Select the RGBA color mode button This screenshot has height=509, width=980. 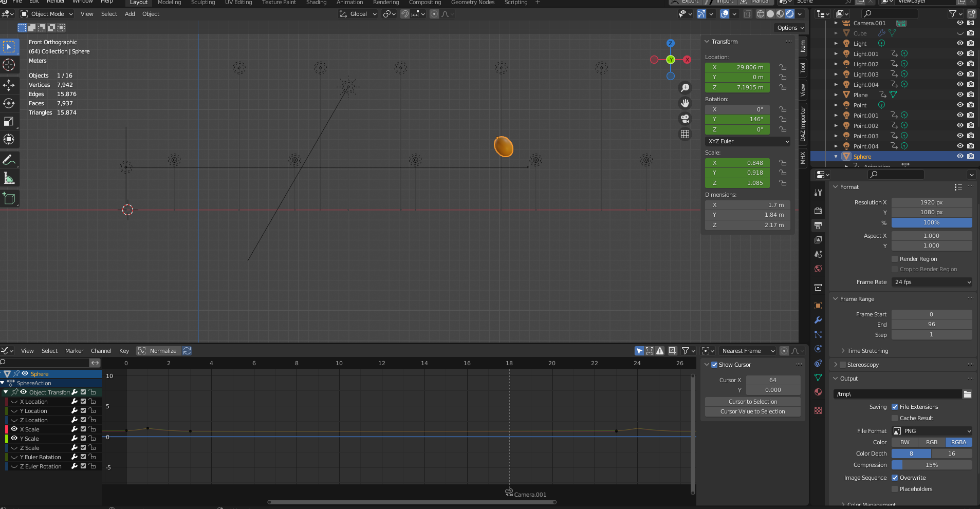click(958, 442)
